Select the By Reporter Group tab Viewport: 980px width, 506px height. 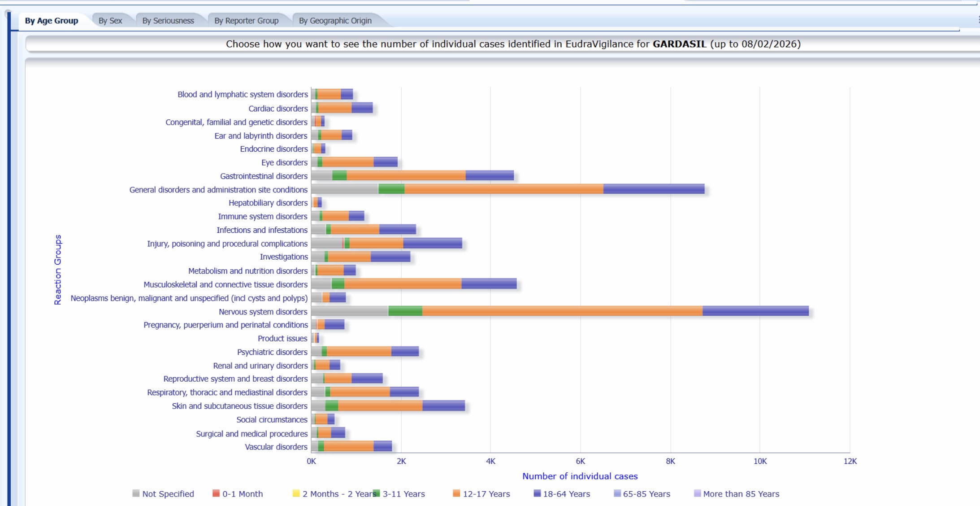[x=246, y=21]
